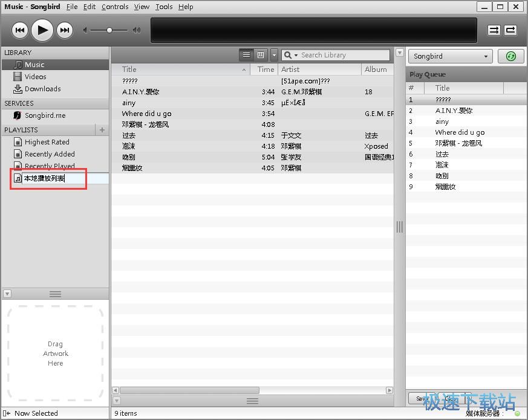Viewport: 528px width, 420px height.
Task: Select the song 'Where did u go' in library
Action: [253, 114]
